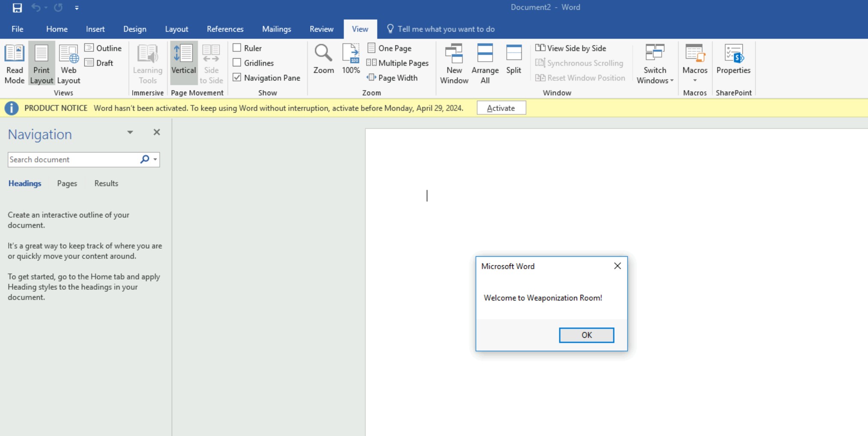Split the document window

point(513,59)
